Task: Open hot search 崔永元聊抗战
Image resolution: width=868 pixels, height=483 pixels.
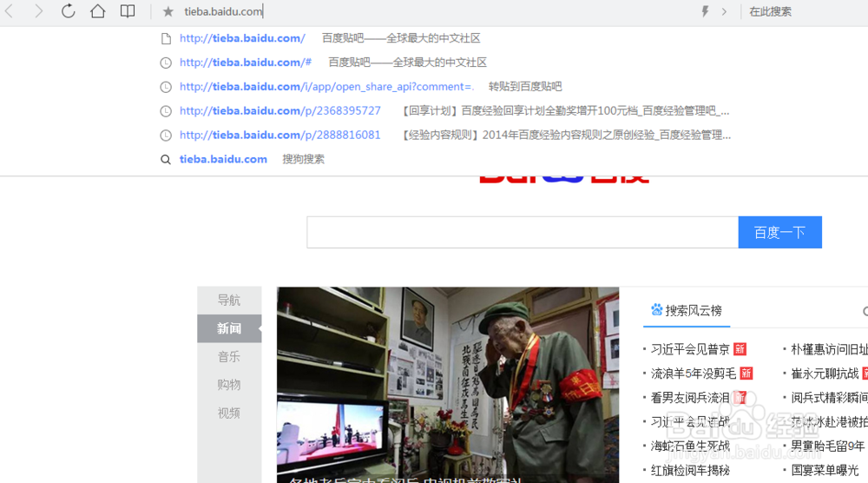Action: 825,374
